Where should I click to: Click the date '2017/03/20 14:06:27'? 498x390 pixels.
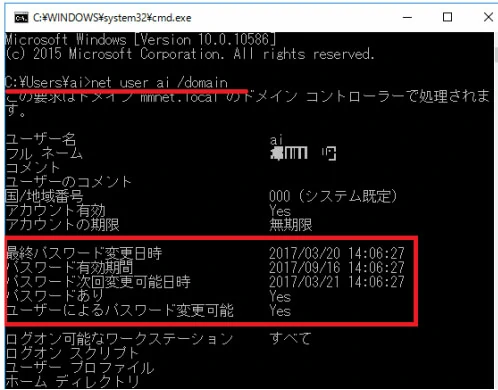pos(337,253)
